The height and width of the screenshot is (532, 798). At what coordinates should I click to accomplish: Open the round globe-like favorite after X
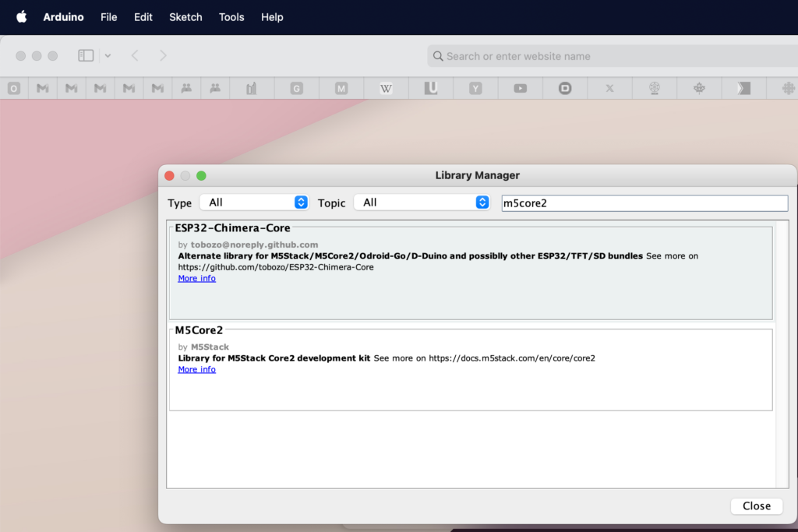click(x=655, y=89)
